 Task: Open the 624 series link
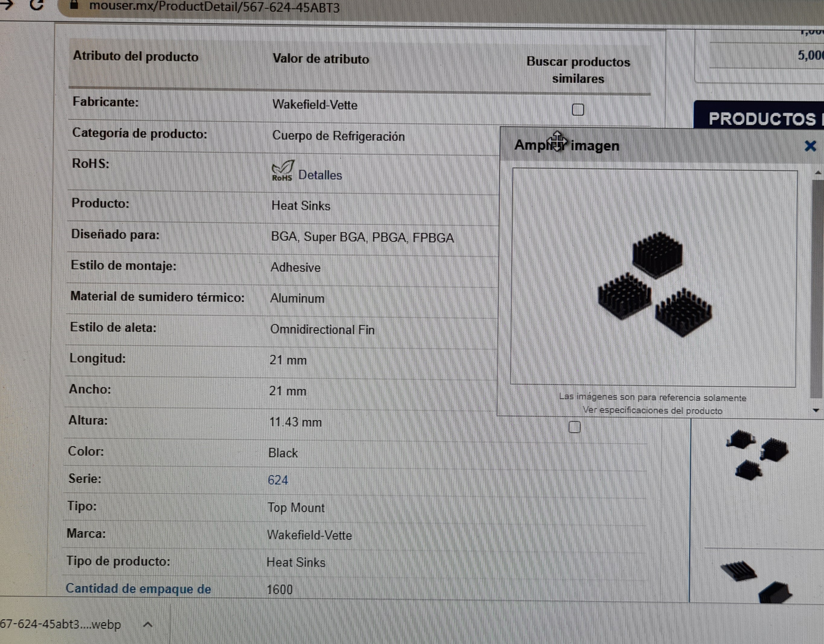(x=278, y=480)
